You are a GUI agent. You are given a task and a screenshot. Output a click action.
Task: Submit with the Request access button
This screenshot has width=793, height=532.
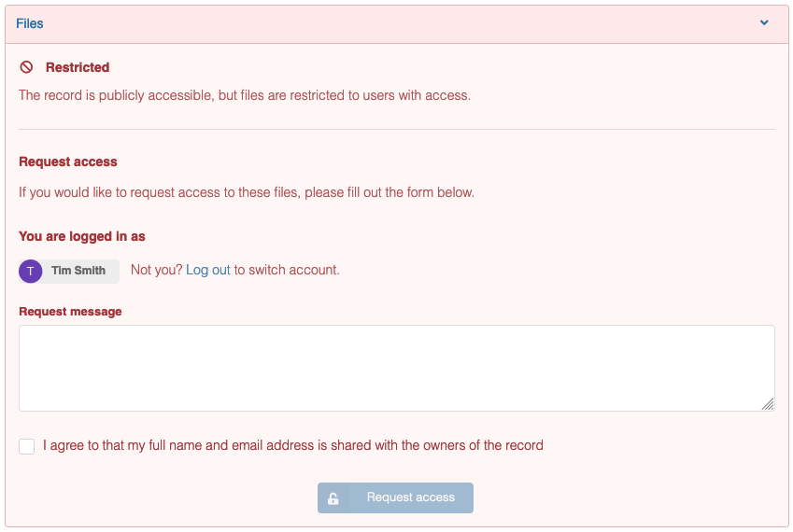(x=395, y=497)
